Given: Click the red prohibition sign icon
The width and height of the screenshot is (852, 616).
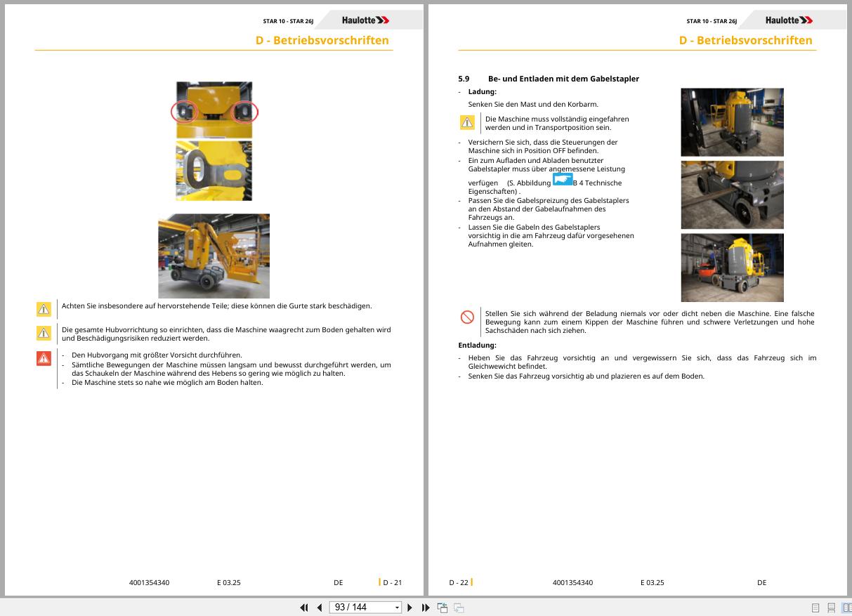Looking at the screenshot, I should (467, 317).
